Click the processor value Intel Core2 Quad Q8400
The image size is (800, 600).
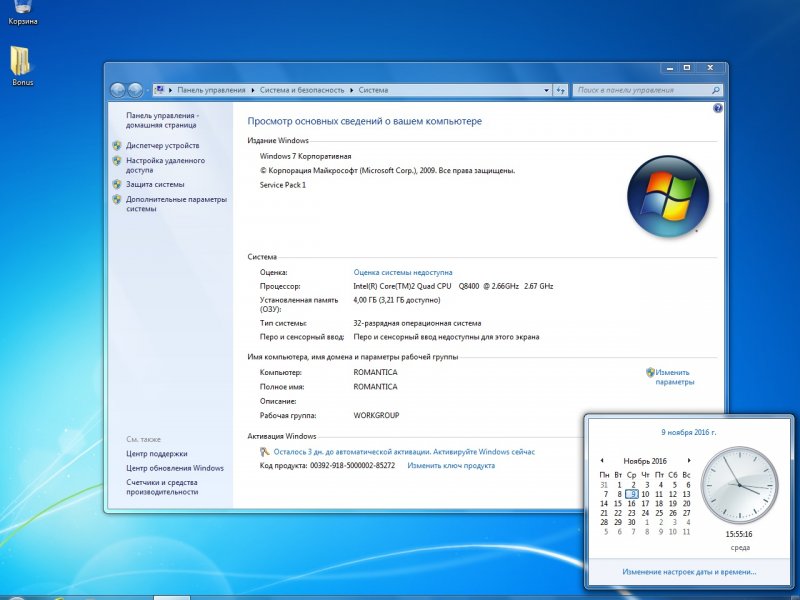[453, 286]
